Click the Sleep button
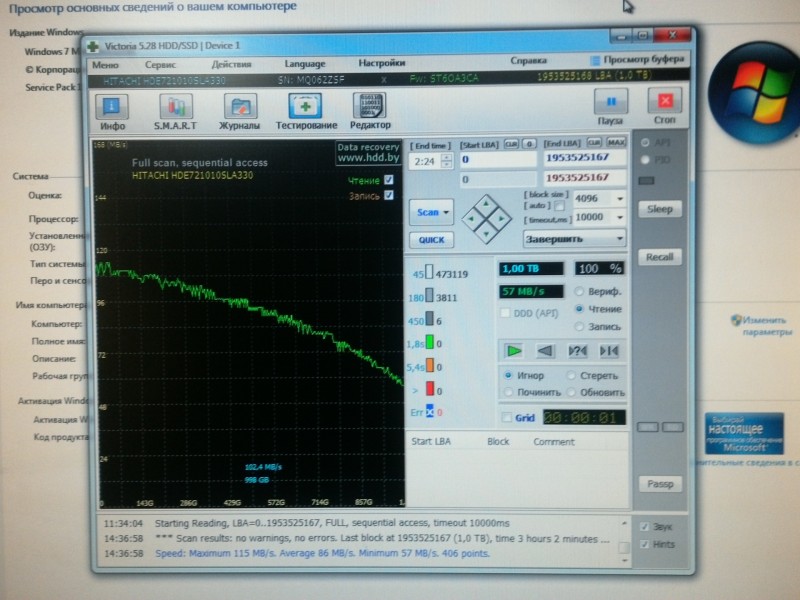Viewport: 800px width, 600px height. (660, 209)
